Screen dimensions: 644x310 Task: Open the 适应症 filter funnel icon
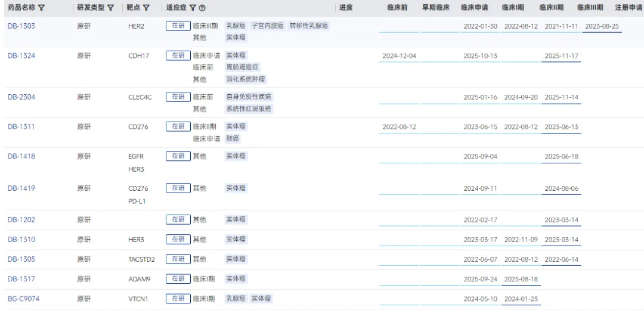[193, 8]
